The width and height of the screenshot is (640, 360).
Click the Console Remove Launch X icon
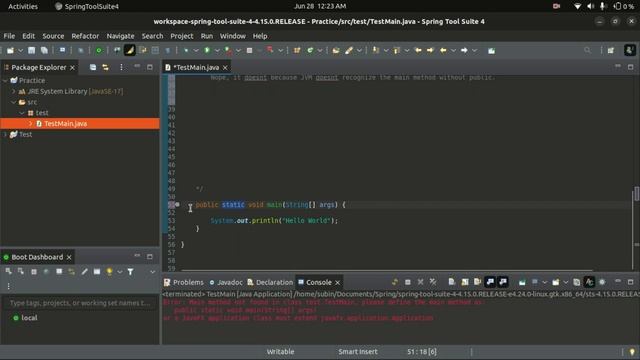click(420, 282)
